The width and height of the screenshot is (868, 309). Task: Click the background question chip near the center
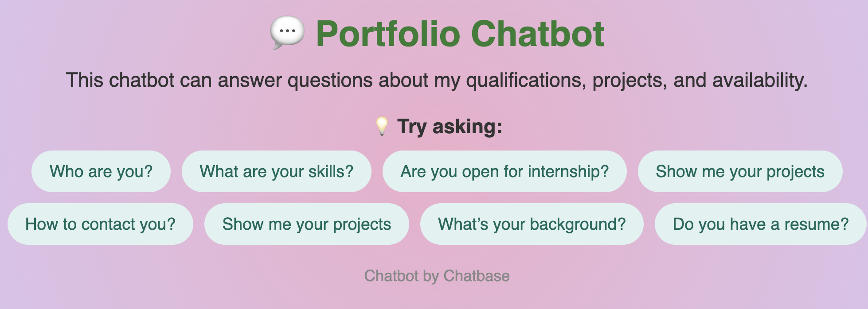tap(532, 224)
